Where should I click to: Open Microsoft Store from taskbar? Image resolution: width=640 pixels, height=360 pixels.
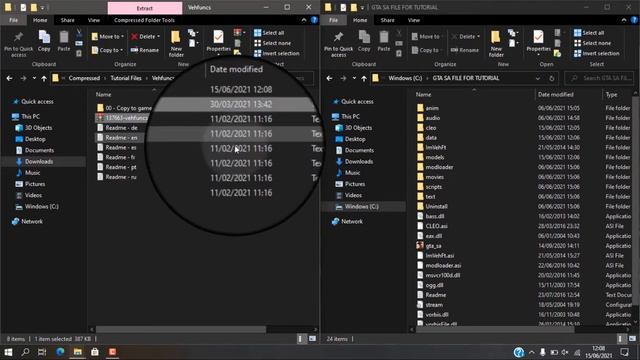pyautogui.click(x=95, y=352)
